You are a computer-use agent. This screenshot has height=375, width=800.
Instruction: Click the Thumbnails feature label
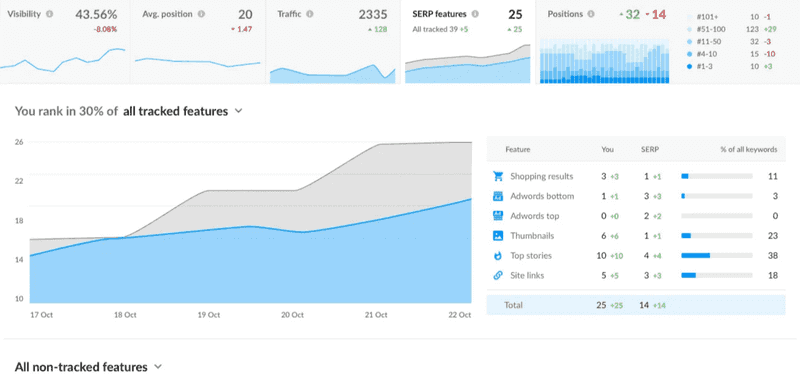[x=532, y=236]
